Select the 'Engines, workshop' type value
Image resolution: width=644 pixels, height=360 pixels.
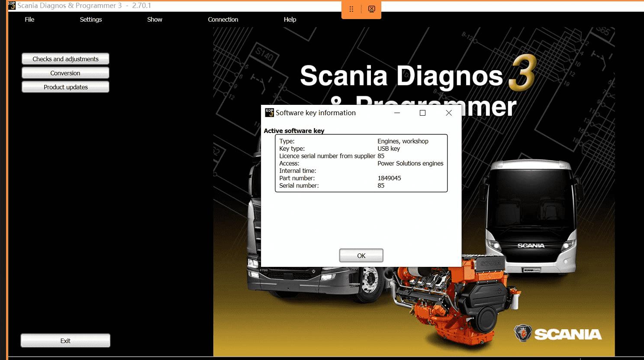click(403, 141)
